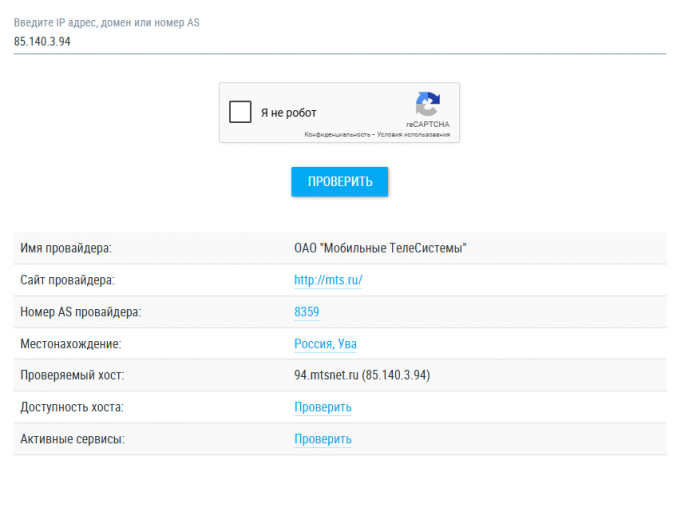Click the "Имя провайдера:" label
This screenshot has width=681, height=512.
click(66, 248)
